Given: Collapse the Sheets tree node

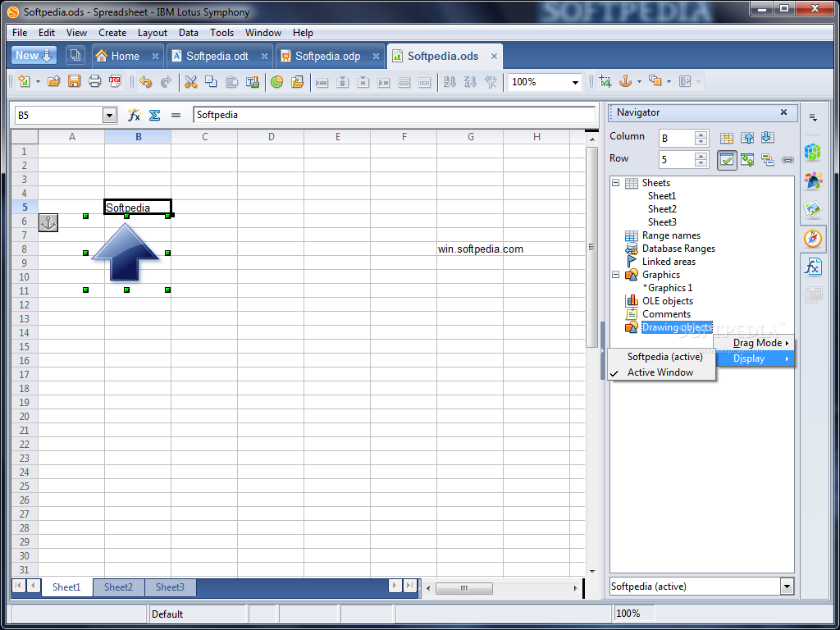Looking at the screenshot, I should [x=615, y=183].
